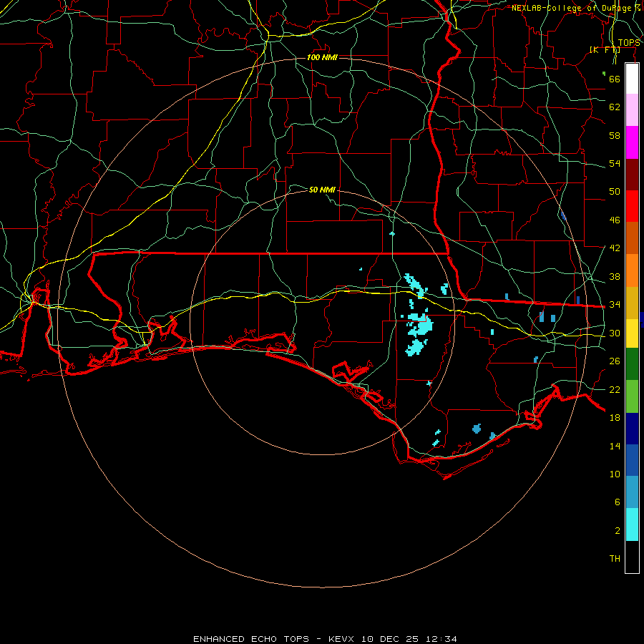
Task: Click the 62 value on the legend
Action: pyautogui.click(x=615, y=107)
